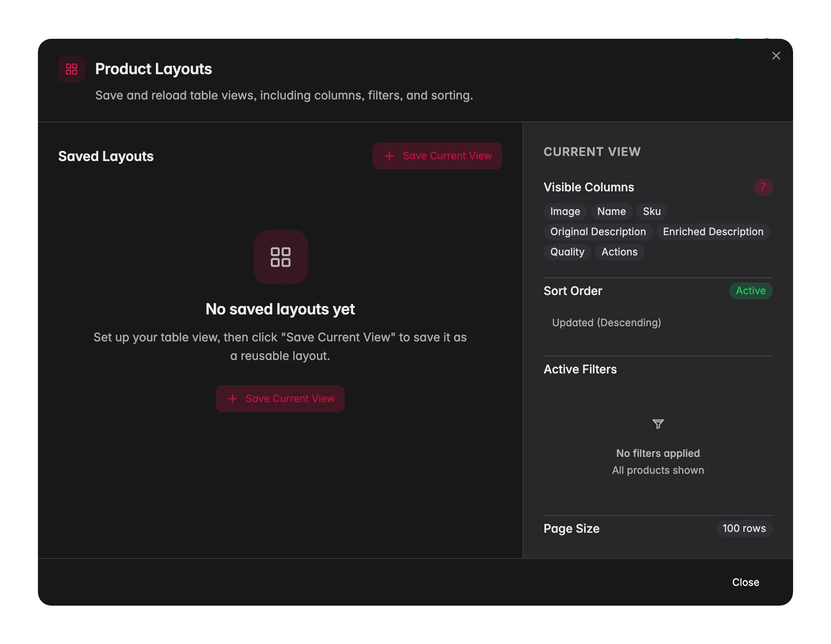Click the 'Page Size' label
The height and width of the screenshot is (644, 831).
(x=571, y=529)
